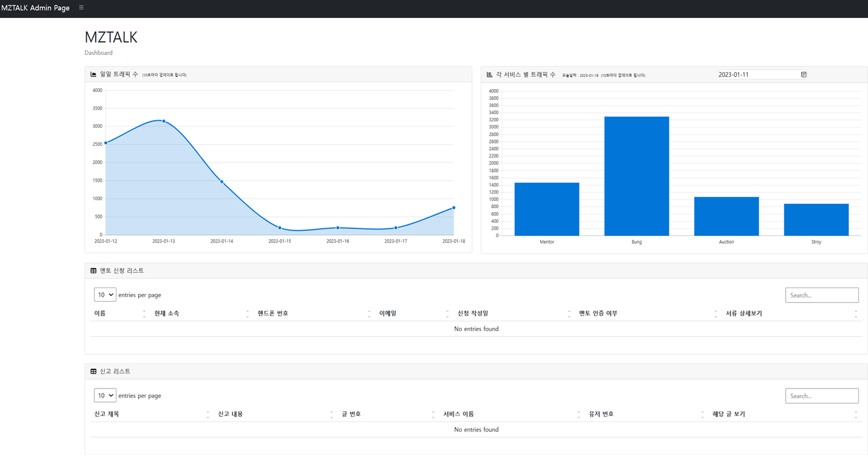
Task: Open the calendar picker icon beside 2023-01-11
Action: pos(803,75)
